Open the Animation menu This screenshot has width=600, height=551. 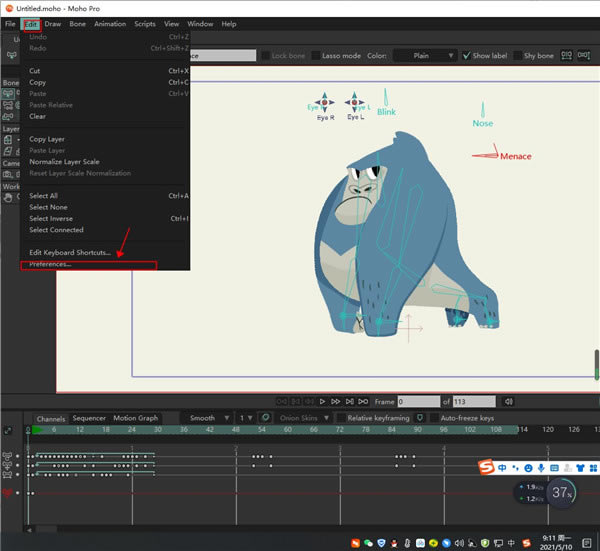coord(110,23)
